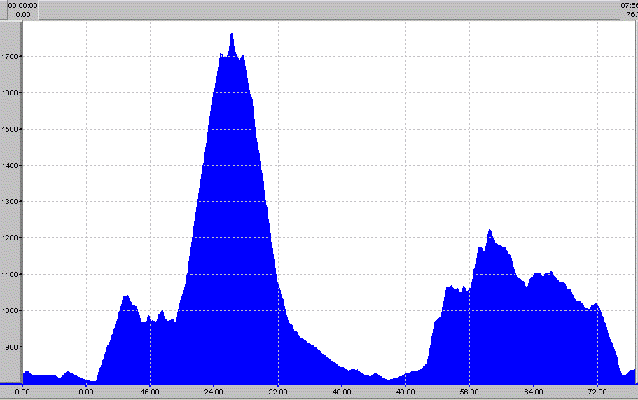Click the 1000 label on vertical axis

point(12,310)
